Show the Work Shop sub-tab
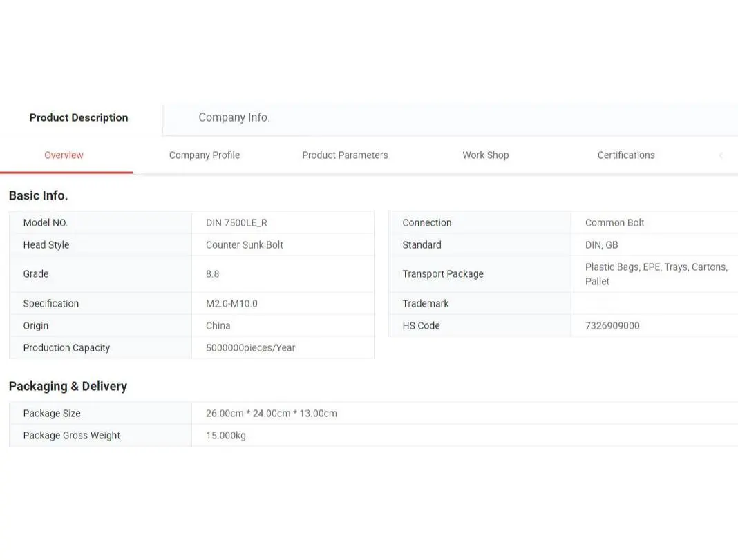The image size is (738, 560). pyautogui.click(x=485, y=155)
